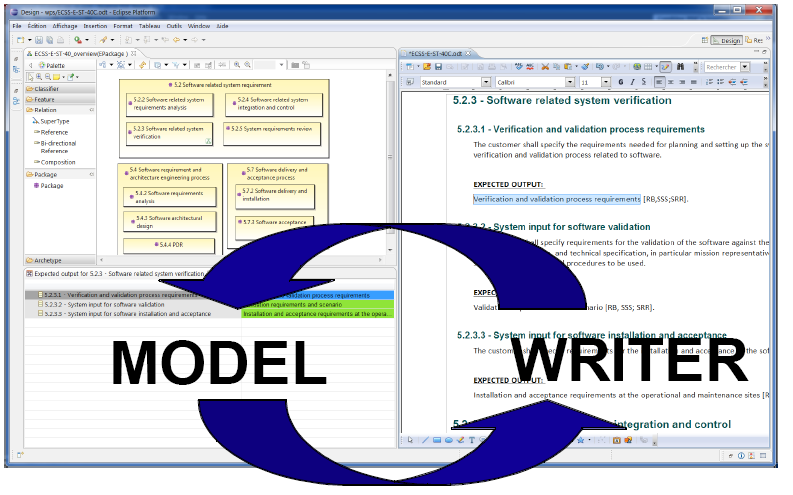Select the palette Zoom In tool
Screen dimensions: 793x495
pyautogui.click(x=39, y=77)
